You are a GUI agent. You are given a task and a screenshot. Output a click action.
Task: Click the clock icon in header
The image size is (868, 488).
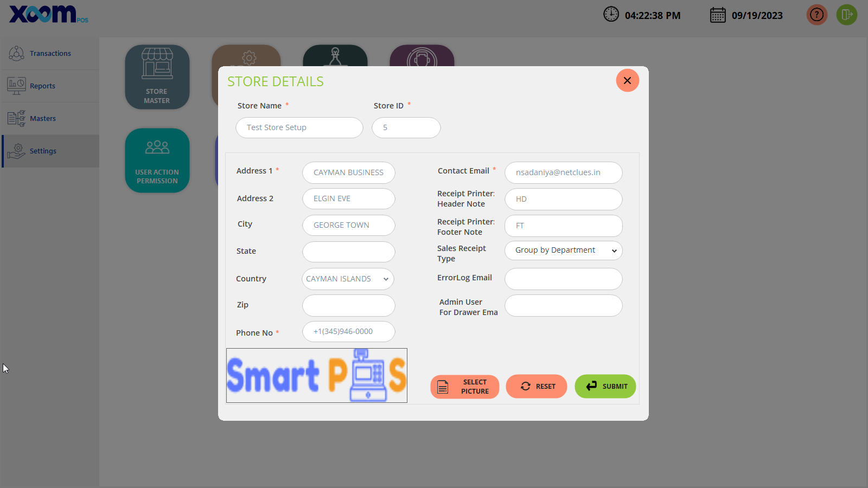[611, 15]
